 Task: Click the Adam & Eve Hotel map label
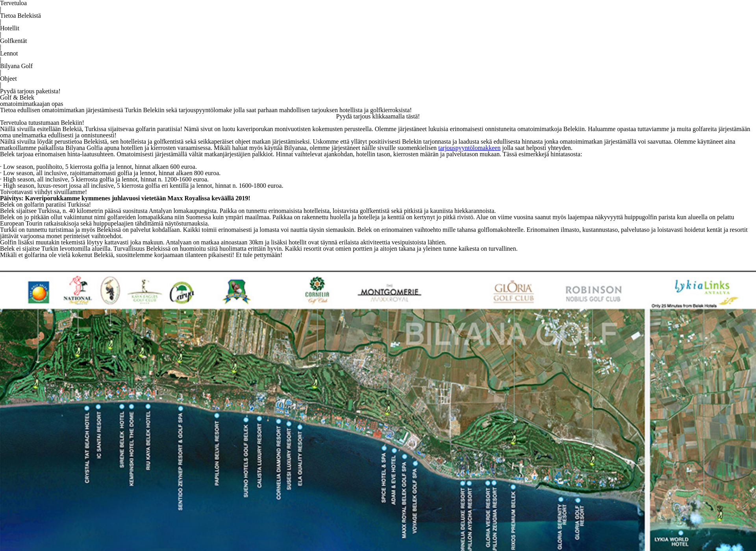pyautogui.click(x=393, y=480)
